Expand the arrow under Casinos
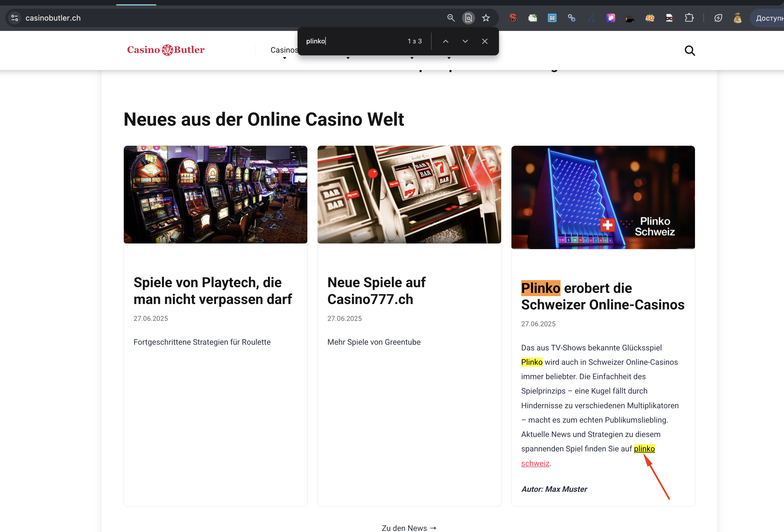 tap(285, 58)
